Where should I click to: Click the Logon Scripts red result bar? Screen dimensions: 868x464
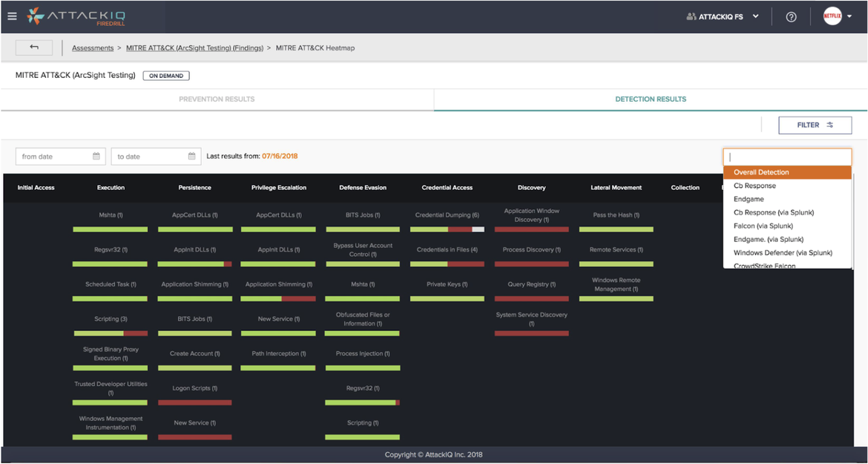[194, 402]
